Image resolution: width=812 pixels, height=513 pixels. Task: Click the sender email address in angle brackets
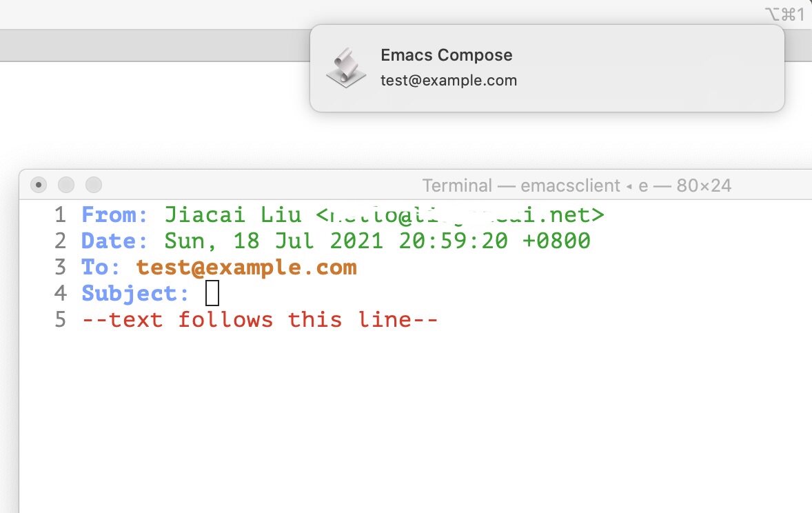point(460,215)
